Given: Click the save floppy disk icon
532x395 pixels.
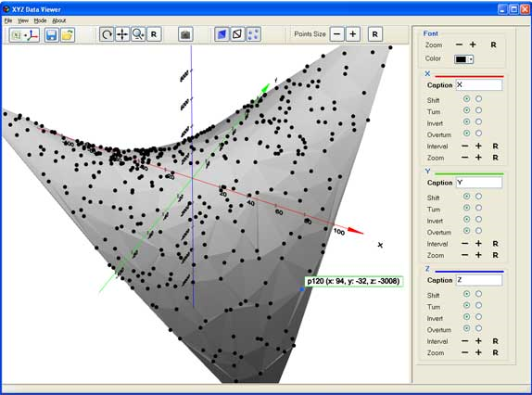Looking at the screenshot, I should 52,35.
